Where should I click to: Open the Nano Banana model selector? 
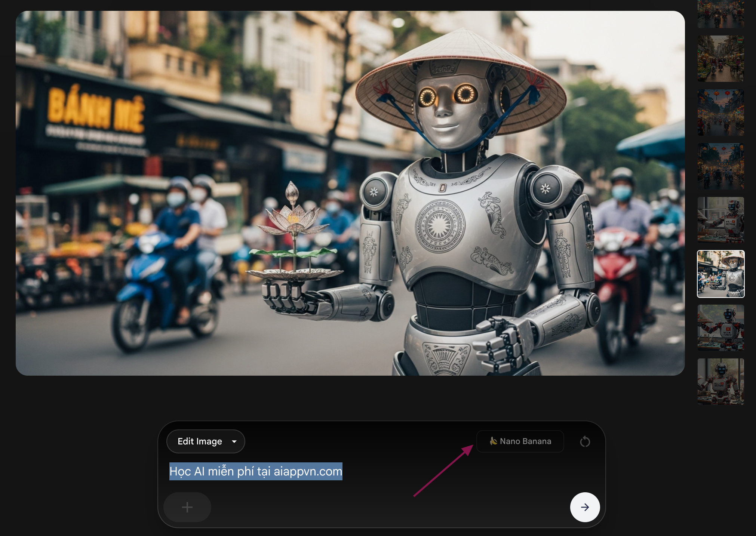[520, 441]
